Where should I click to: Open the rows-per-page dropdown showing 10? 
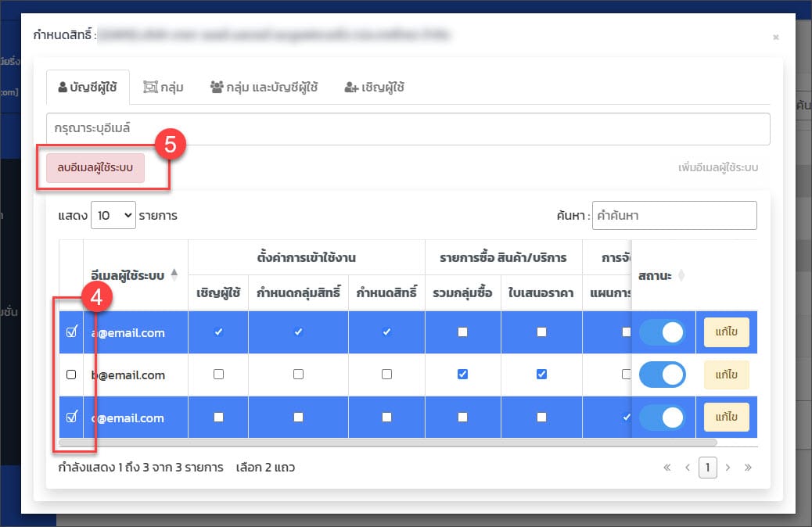113,215
